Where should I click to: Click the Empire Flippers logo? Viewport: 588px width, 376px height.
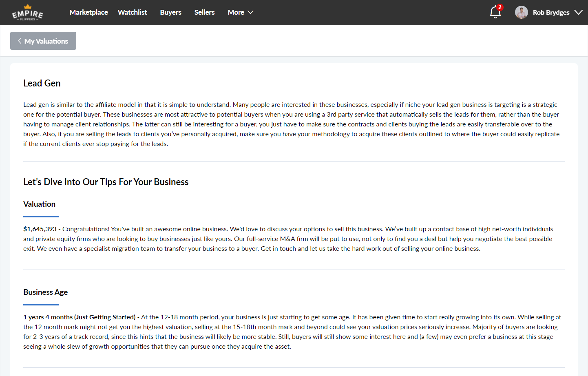tap(28, 13)
